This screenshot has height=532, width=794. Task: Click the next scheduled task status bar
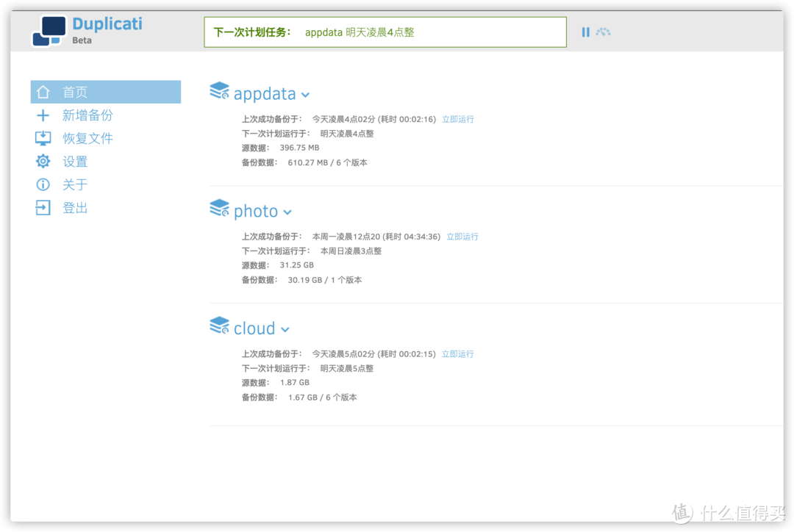pyautogui.click(x=385, y=32)
